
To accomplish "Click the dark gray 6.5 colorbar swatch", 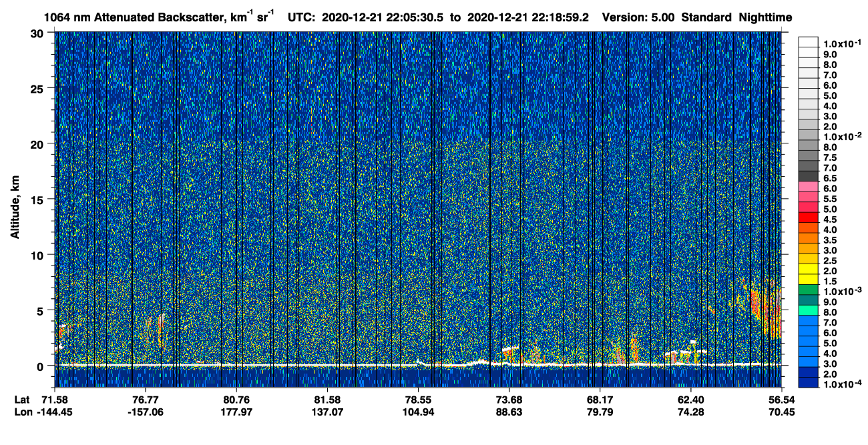I will 808,177.
